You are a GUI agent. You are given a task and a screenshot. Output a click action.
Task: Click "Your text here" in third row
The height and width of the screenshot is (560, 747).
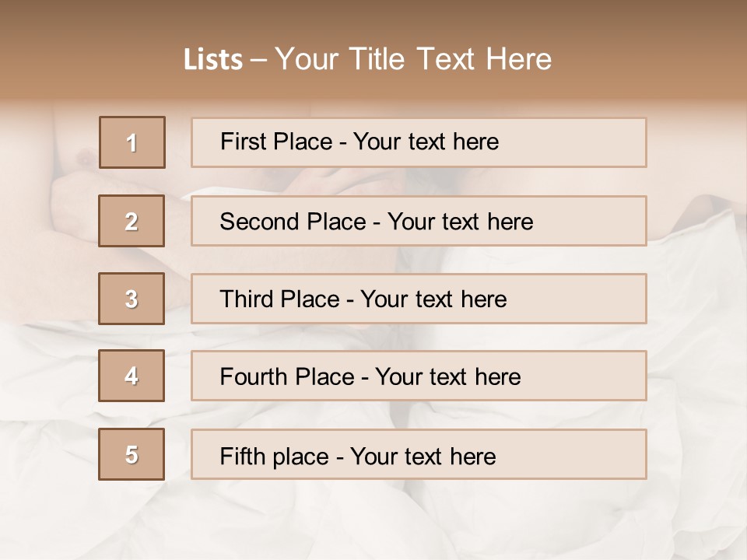433,299
